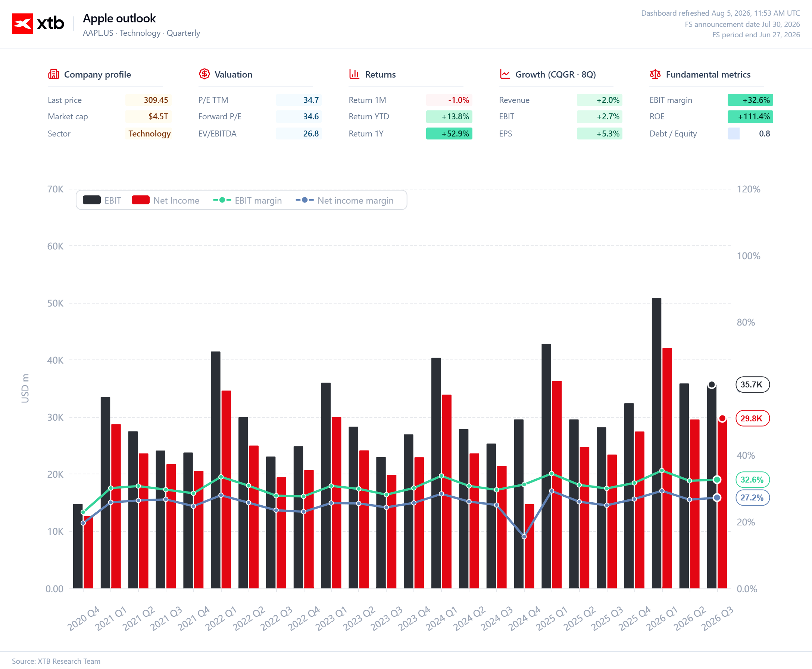The image size is (812, 669).
Task: Toggle the EBIT margin legend marker
Action: [222, 200]
